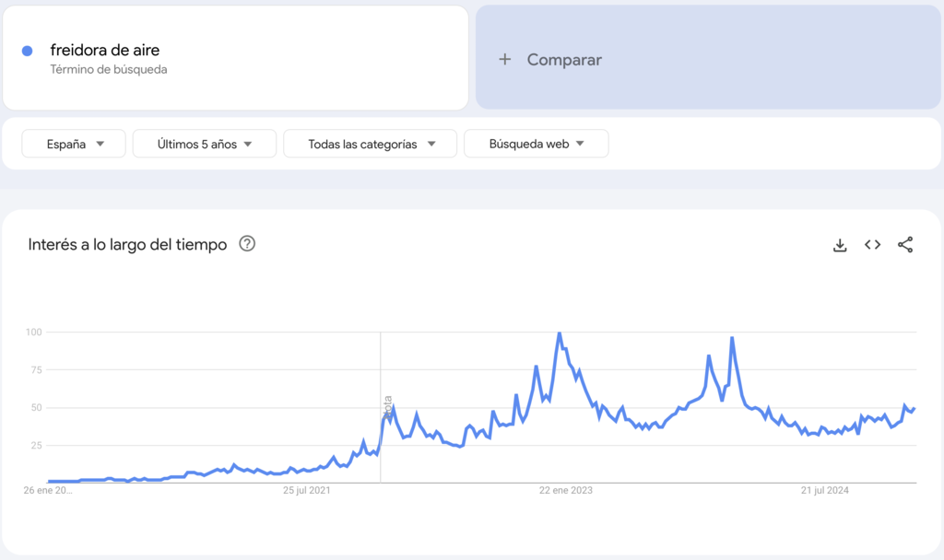This screenshot has width=944, height=560.
Task: Select the "freidora de aire" term card
Action: pyautogui.click(x=235, y=58)
